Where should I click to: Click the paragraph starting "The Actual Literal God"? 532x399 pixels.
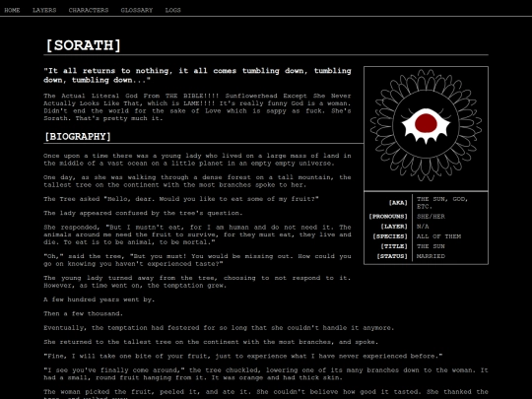pyautogui.click(x=197, y=106)
